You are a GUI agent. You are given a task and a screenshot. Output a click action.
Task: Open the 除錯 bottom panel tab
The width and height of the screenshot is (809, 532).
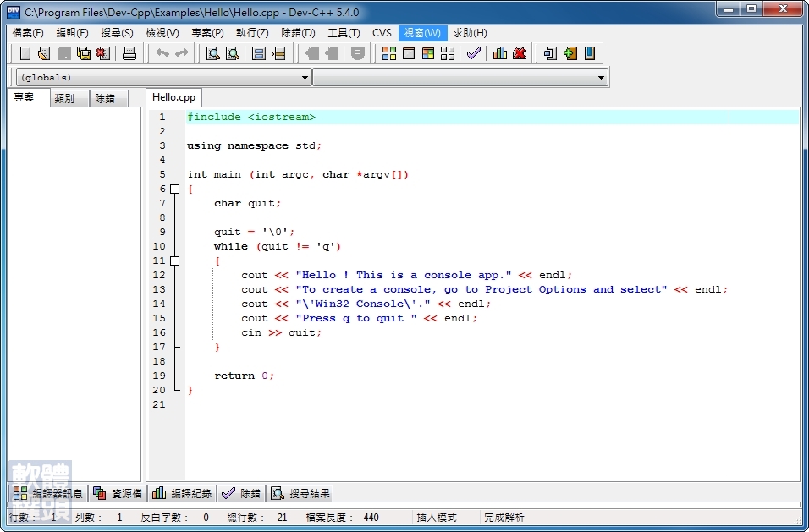tap(241, 493)
